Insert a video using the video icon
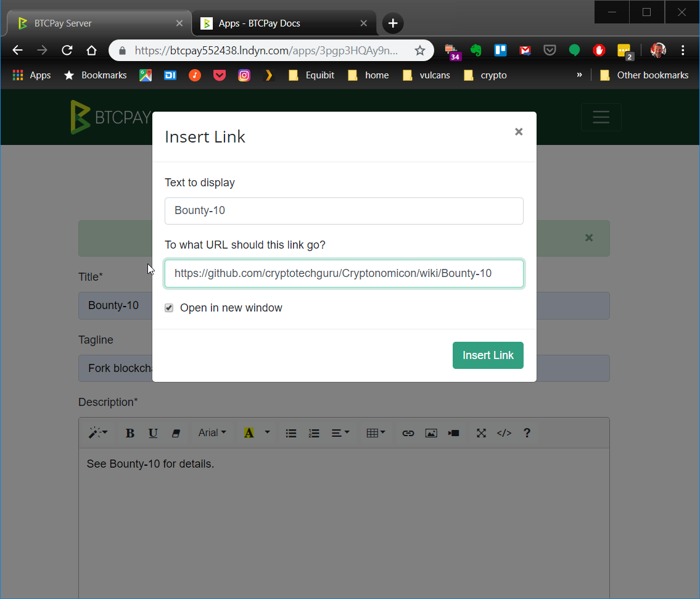 point(453,432)
